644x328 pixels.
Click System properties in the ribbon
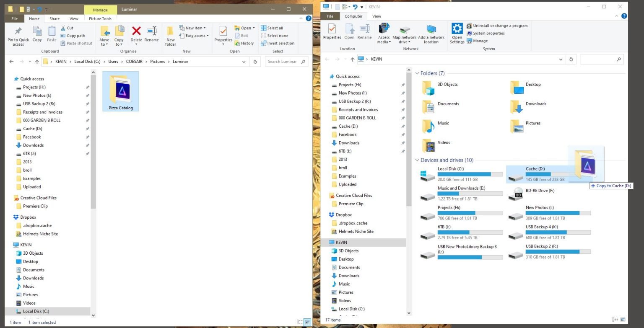click(489, 33)
